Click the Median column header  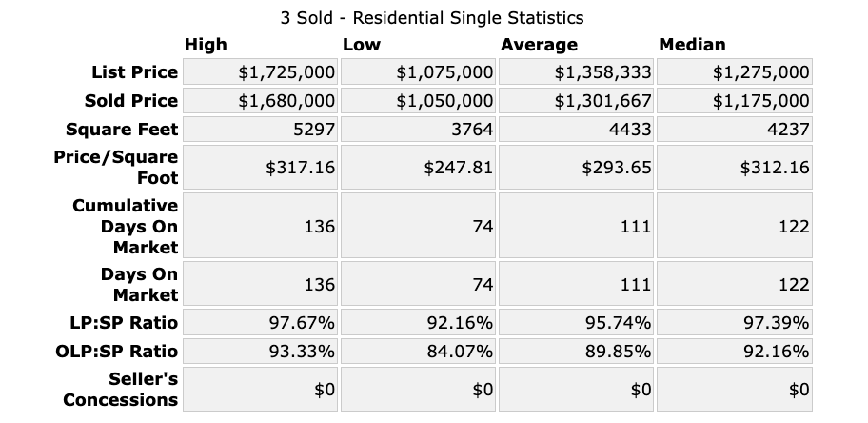coord(692,45)
